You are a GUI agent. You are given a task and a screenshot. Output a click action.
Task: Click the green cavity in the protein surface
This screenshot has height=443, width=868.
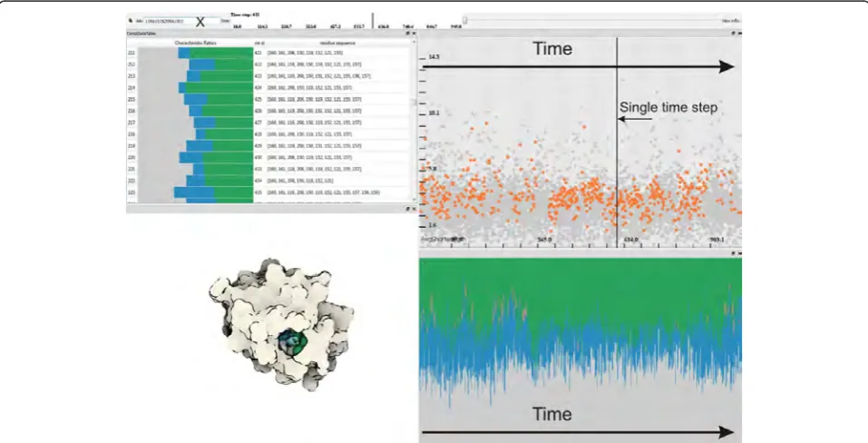click(292, 342)
